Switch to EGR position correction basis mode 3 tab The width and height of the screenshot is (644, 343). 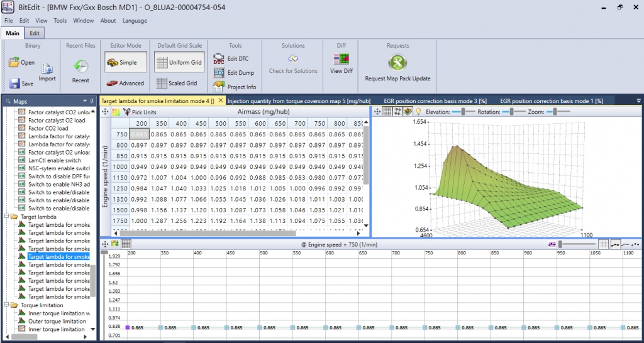435,101
